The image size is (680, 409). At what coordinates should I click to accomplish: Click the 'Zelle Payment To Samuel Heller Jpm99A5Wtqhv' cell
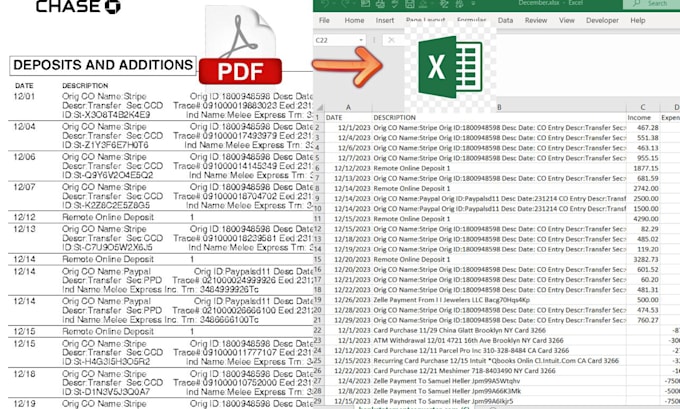[x=499, y=381]
